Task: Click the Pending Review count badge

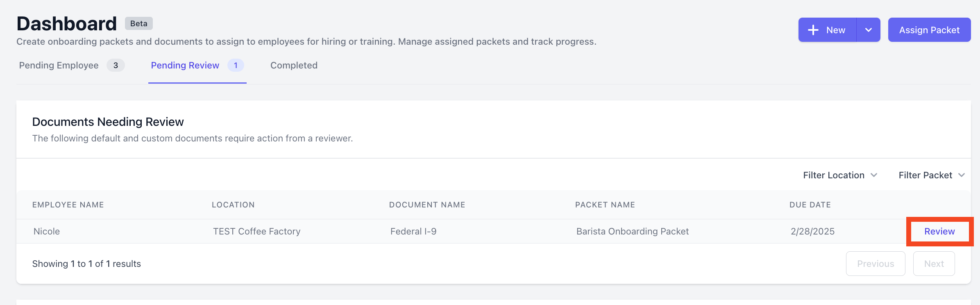Action: pyautogui.click(x=236, y=66)
